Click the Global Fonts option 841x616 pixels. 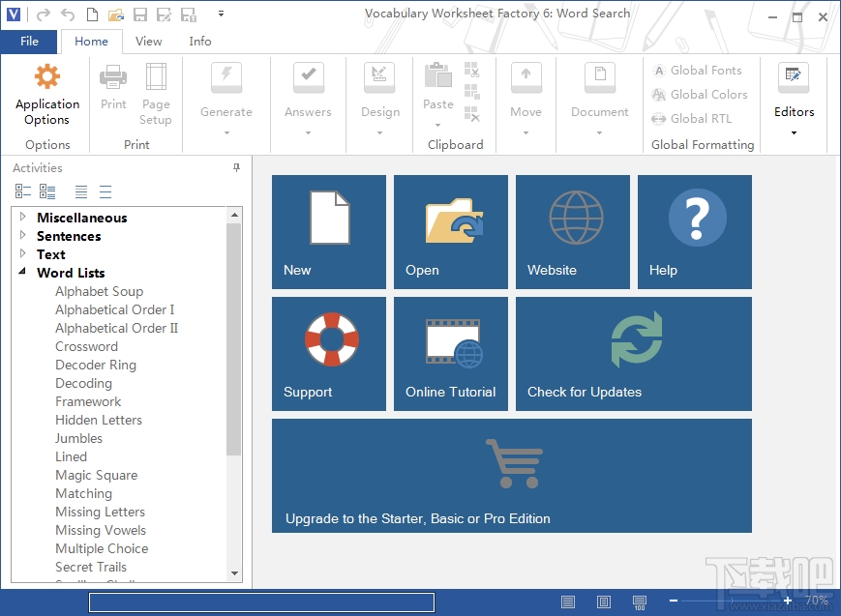[x=697, y=71]
